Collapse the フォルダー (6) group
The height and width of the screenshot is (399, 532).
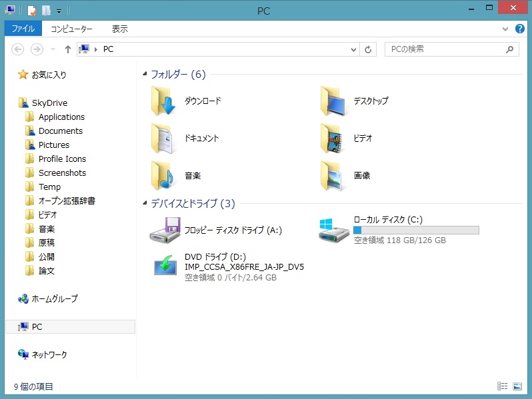point(145,73)
